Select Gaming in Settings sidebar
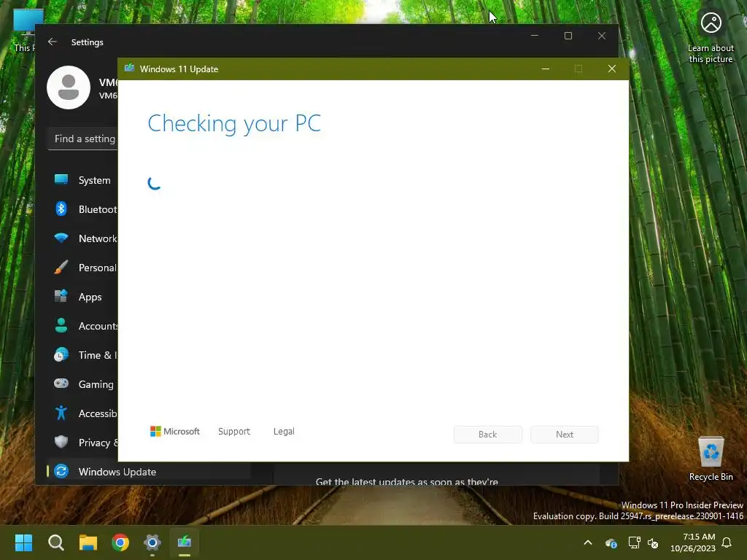 82,384
